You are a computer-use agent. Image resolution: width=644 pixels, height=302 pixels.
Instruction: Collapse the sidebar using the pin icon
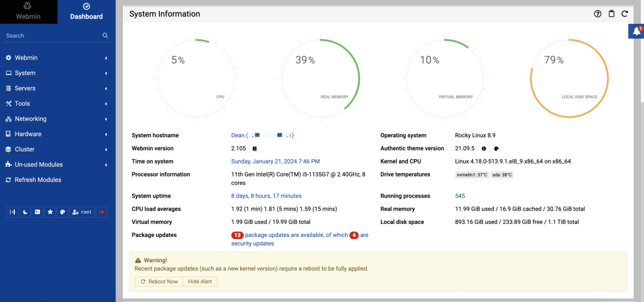[x=13, y=212]
